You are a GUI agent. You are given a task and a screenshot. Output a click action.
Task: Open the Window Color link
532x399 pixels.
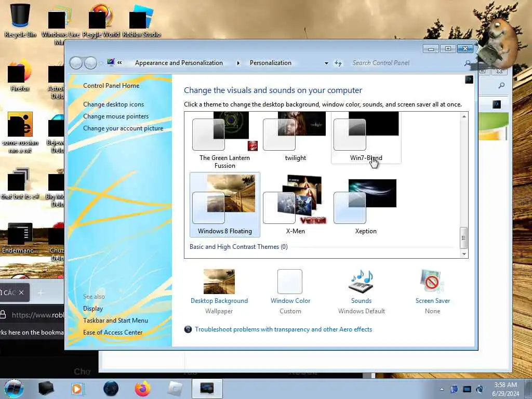(290, 301)
